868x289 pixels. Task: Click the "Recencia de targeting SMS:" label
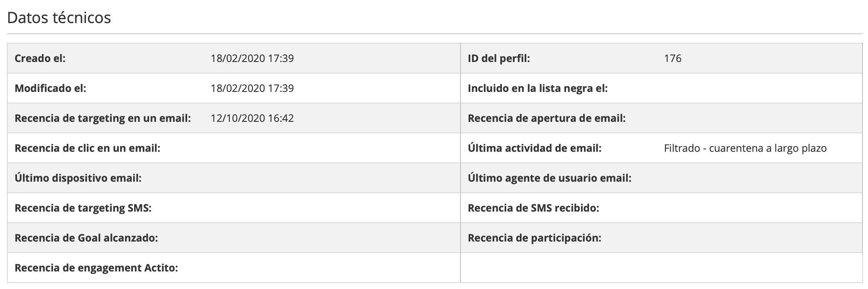click(83, 208)
